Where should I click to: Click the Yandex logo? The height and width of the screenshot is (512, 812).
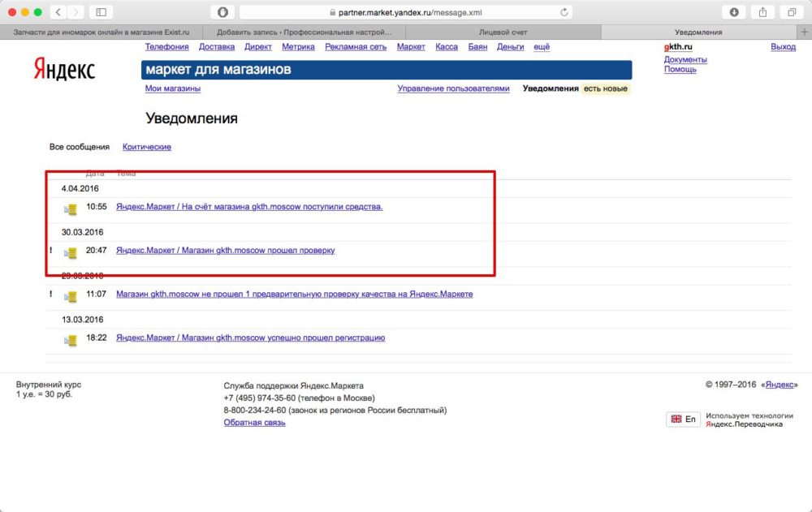tap(64, 69)
